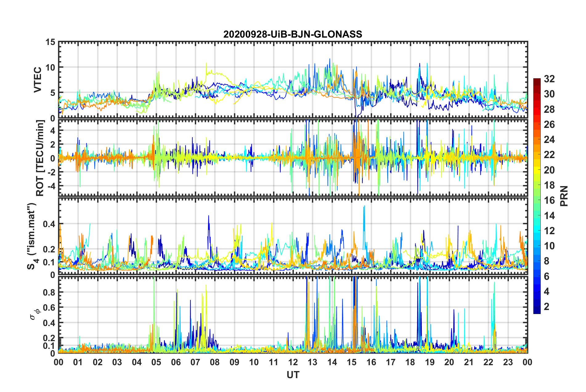Click the sigma-phi axis tick label 0.8
Screen dimensions: 586x392
coord(49,292)
